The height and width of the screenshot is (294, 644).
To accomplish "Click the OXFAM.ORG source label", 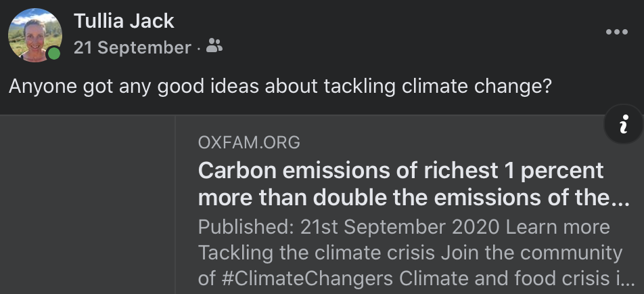I will pos(249,143).
